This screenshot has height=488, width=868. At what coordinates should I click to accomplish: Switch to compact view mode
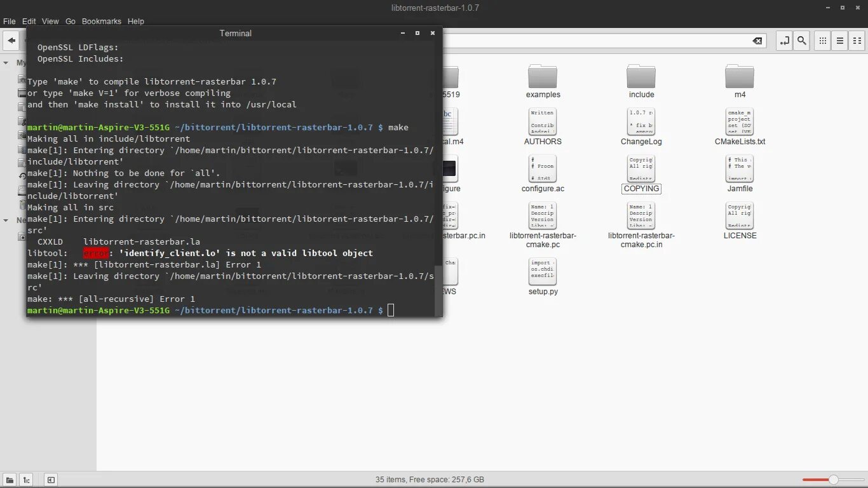coord(857,40)
